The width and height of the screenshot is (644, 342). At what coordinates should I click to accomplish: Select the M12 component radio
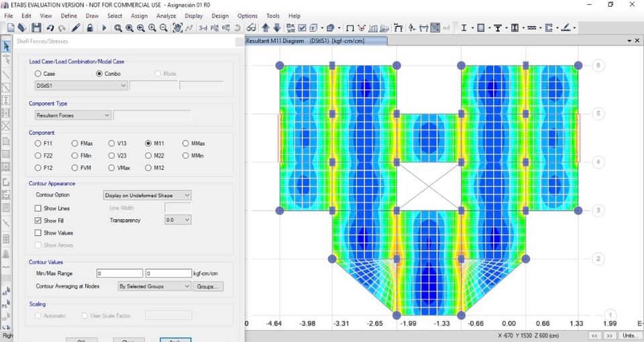tap(148, 168)
